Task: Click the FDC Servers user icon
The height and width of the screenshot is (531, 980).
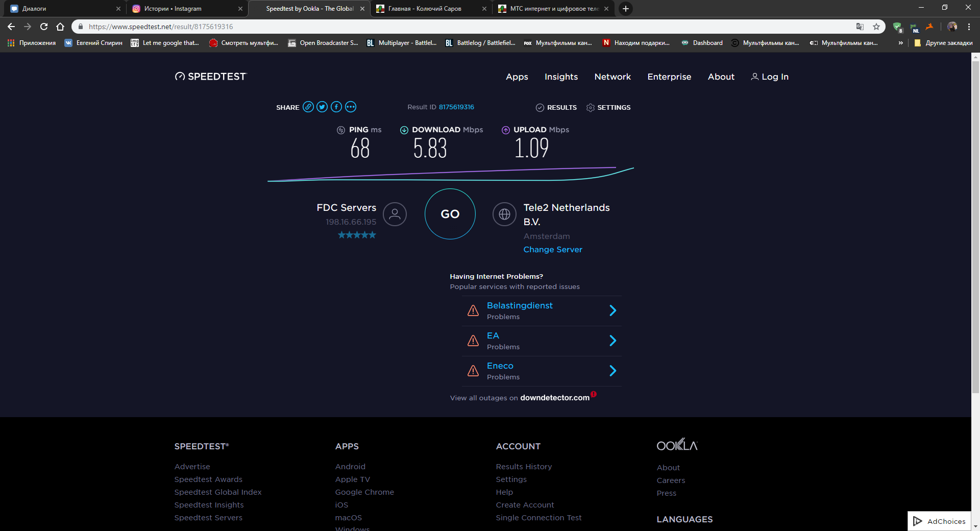Action: (395, 214)
